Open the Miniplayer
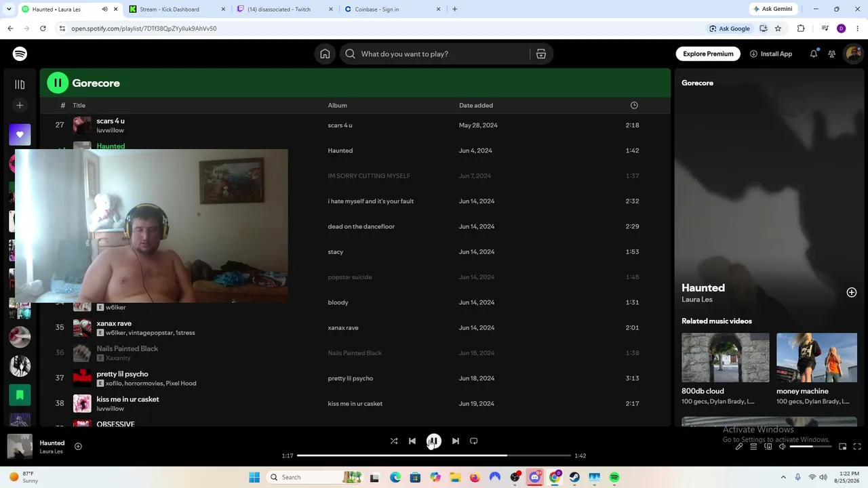This screenshot has height=488, width=868. click(843, 447)
